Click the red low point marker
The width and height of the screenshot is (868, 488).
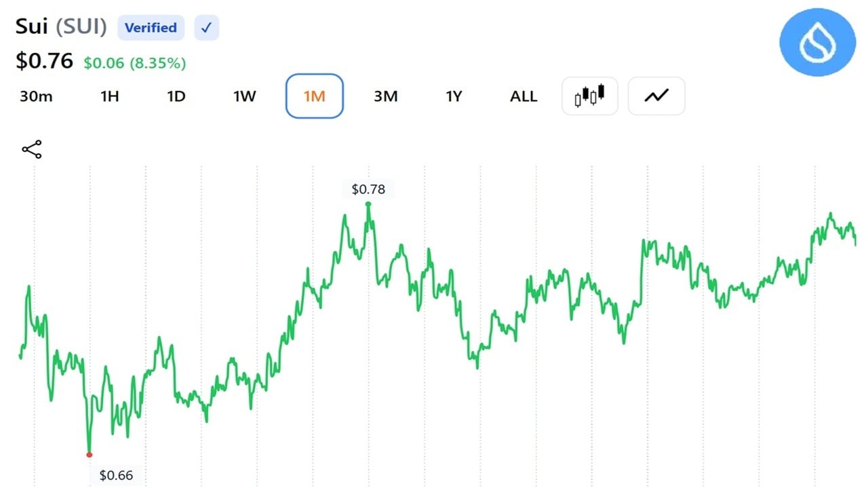90,455
